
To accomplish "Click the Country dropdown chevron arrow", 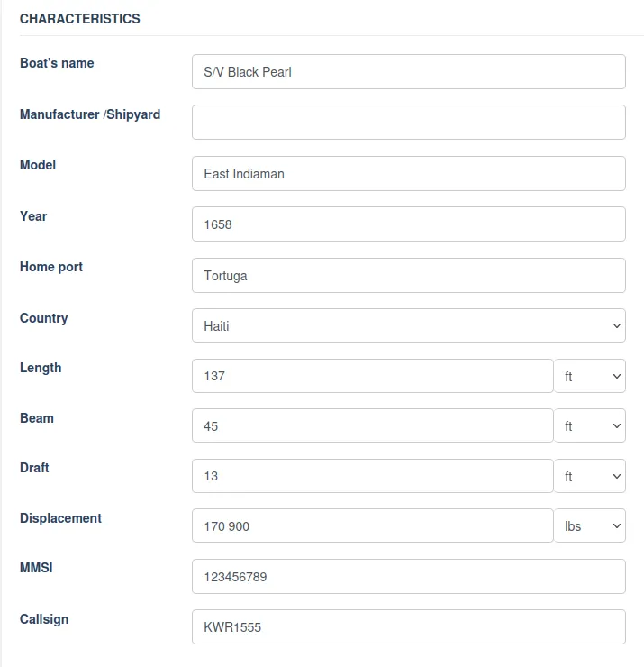I will coord(617,326).
